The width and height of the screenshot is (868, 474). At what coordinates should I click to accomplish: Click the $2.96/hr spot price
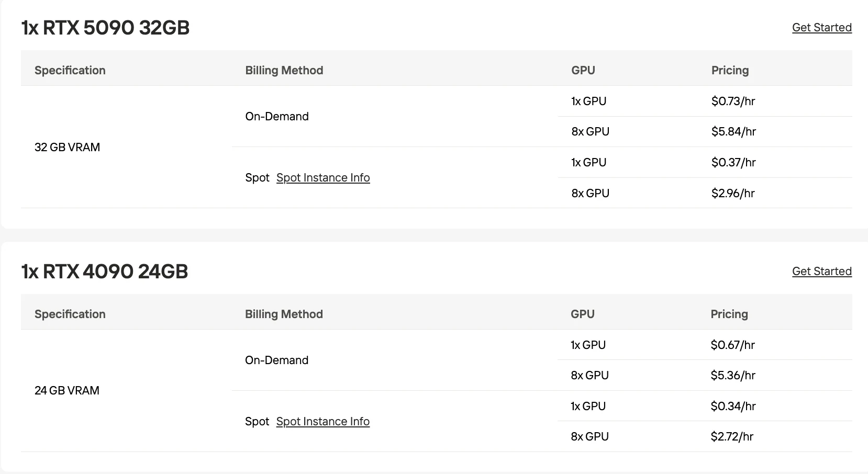pyautogui.click(x=733, y=193)
